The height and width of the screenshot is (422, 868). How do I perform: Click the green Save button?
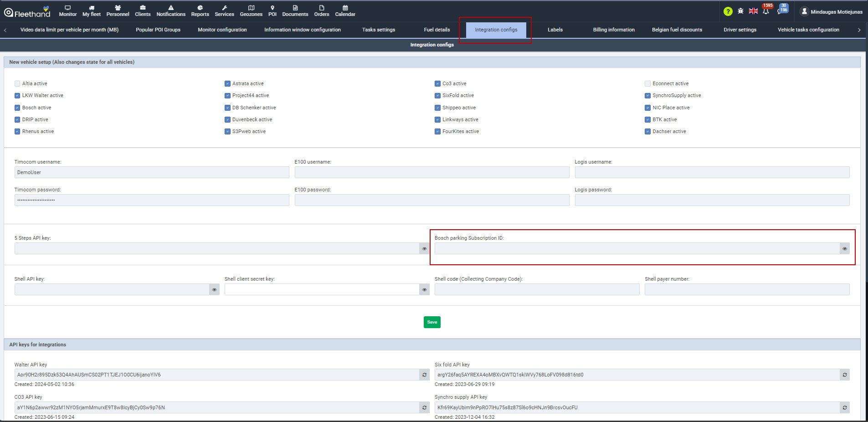pyautogui.click(x=432, y=322)
